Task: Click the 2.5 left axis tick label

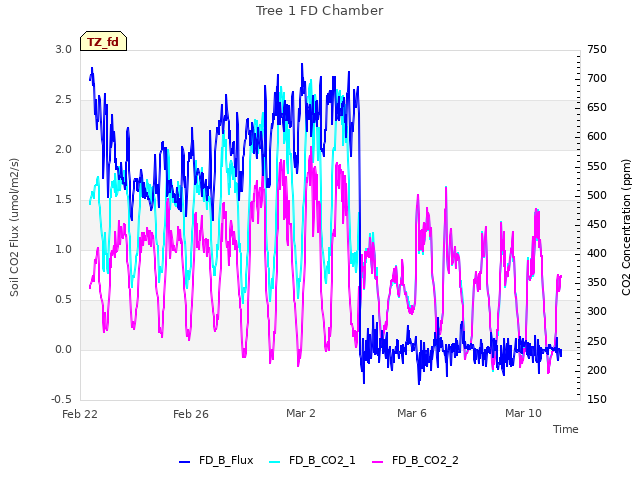Action: tap(64, 100)
